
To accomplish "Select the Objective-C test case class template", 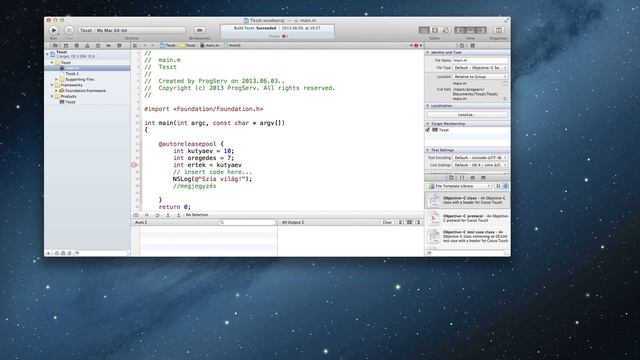I will coord(467,236).
